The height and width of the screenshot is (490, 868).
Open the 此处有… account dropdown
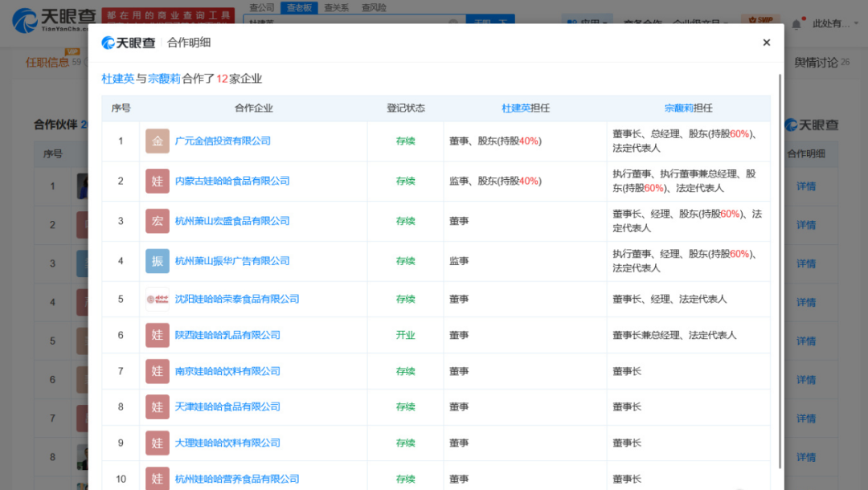(835, 23)
